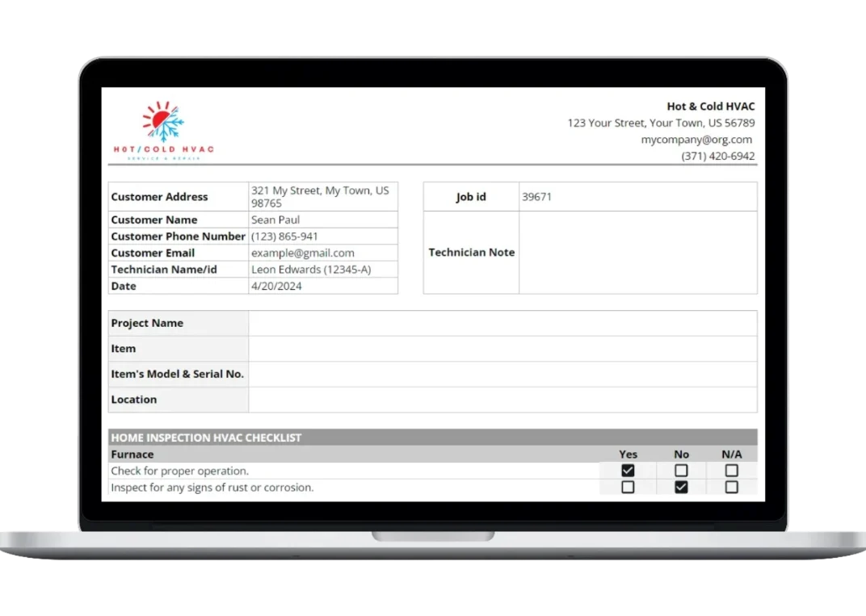This screenshot has width=866, height=616.
Task: Click the Hot/Cold HVAC sun-snowflake logo
Action: pyautogui.click(x=164, y=129)
